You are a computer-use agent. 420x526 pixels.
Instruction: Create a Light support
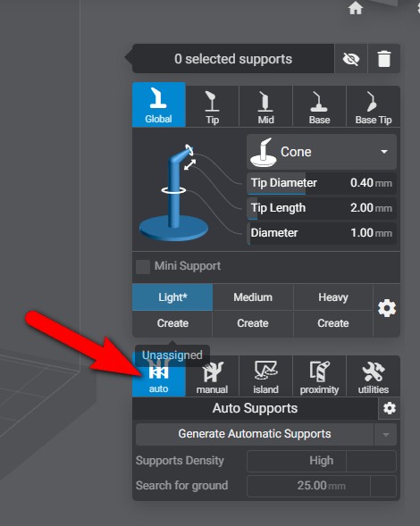(x=172, y=323)
